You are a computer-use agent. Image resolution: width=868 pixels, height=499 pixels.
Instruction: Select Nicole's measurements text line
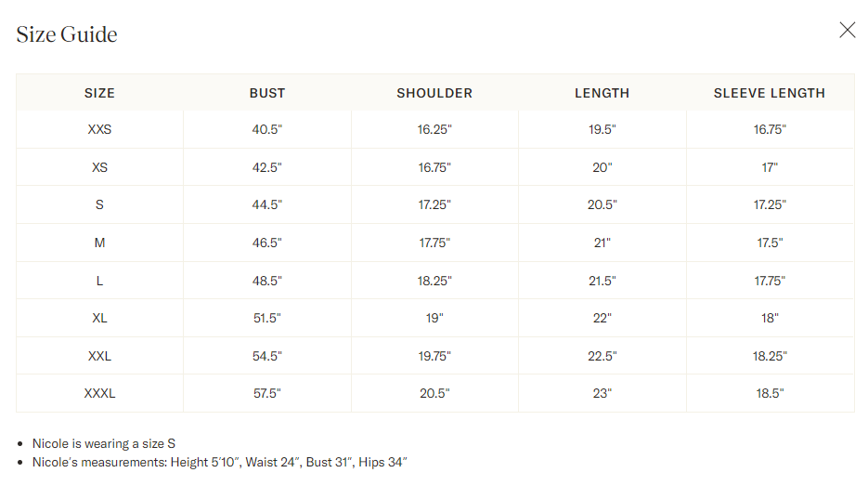(x=220, y=462)
